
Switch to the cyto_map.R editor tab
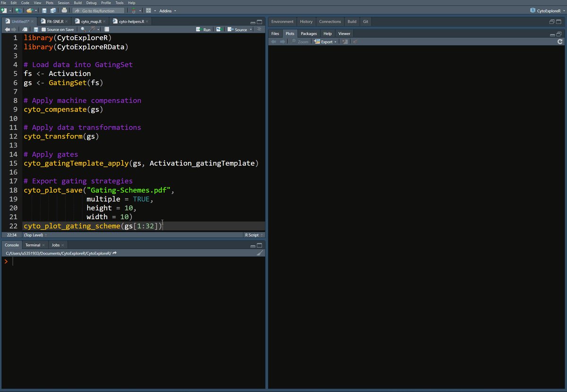pyautogui.click(x=89, y=21)
